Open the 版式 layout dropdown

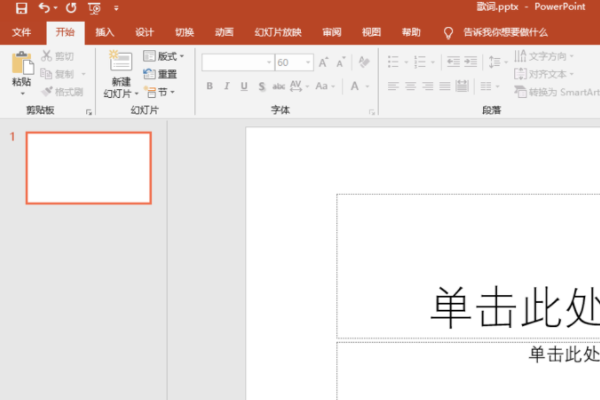click(x=164, y=56)
